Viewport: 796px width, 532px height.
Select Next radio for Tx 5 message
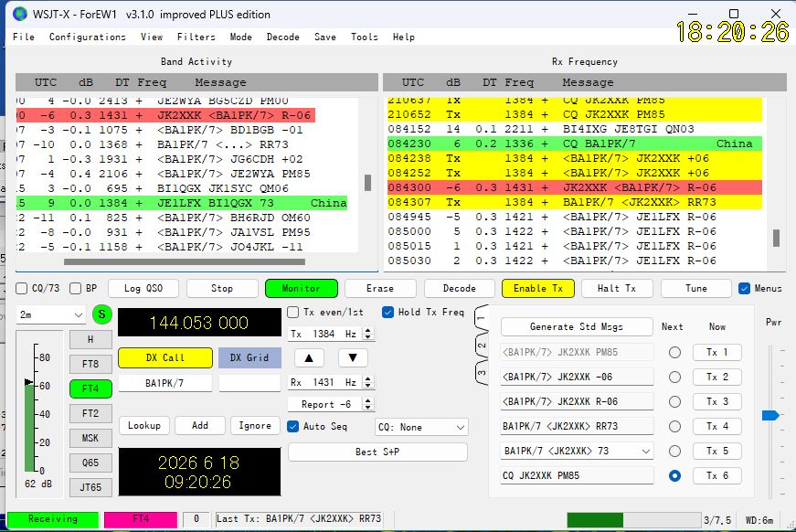(x=674, y=451)
